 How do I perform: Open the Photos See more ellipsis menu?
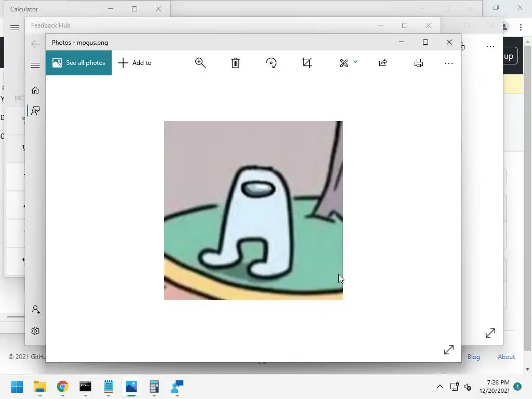pyautogui.click(x=448, y=63)
